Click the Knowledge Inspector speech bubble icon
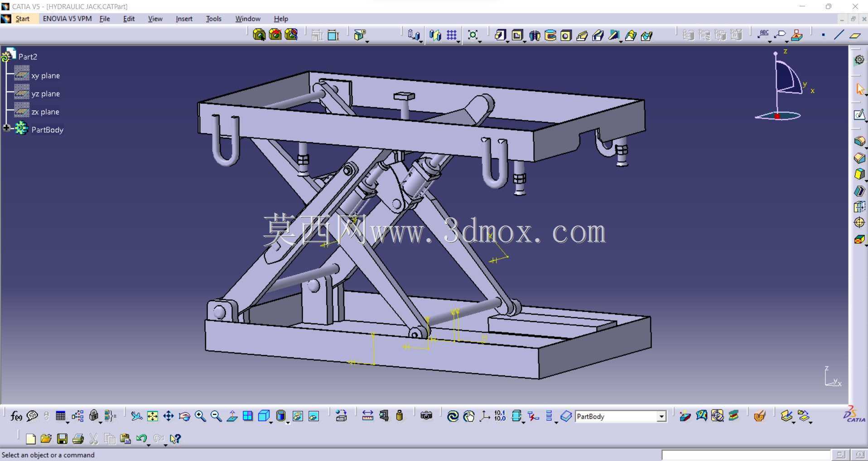 pyautogui.click(x=32, y=416)
